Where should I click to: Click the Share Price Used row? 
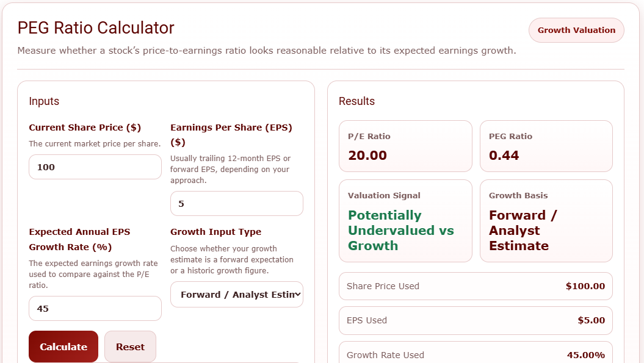[476, 286]
